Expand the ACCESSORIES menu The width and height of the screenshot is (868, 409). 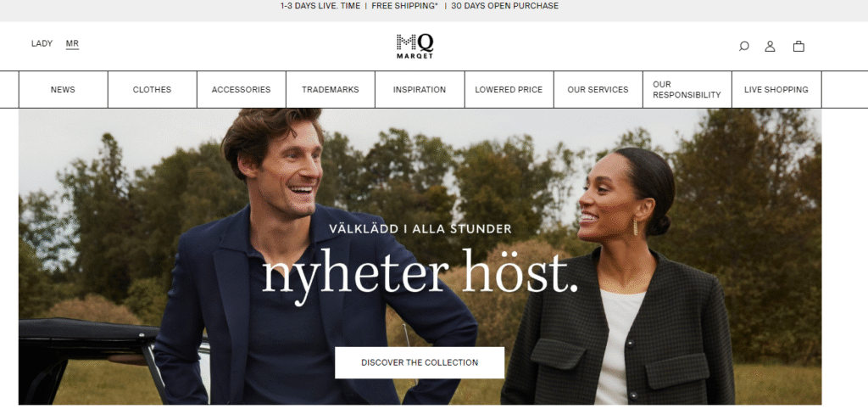(x=242, y=90)
